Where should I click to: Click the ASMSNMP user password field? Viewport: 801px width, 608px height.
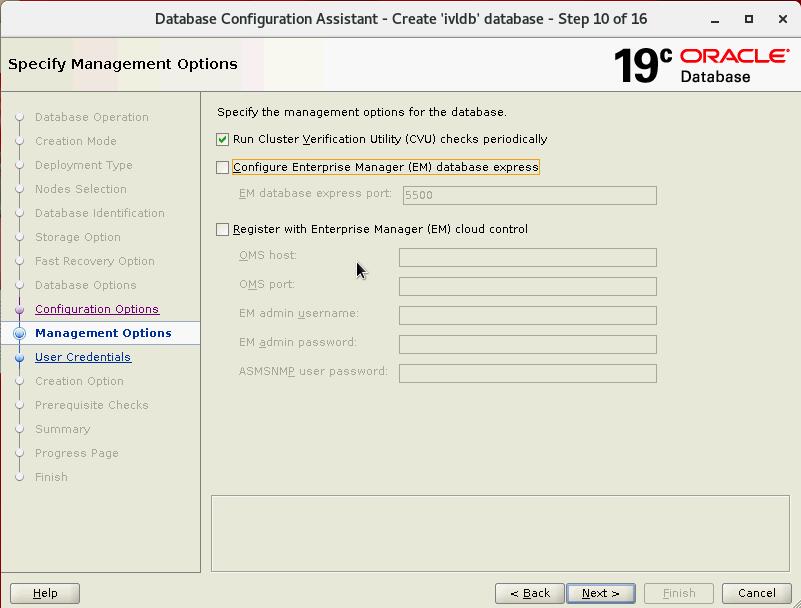pyautogui.click(x=527, y=374)
